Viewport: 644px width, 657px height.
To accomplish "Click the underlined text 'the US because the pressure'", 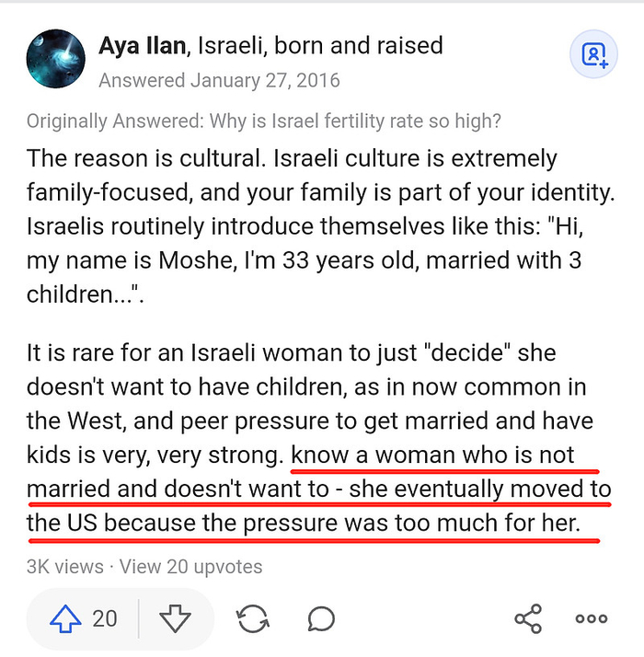I will coord(184,524).
